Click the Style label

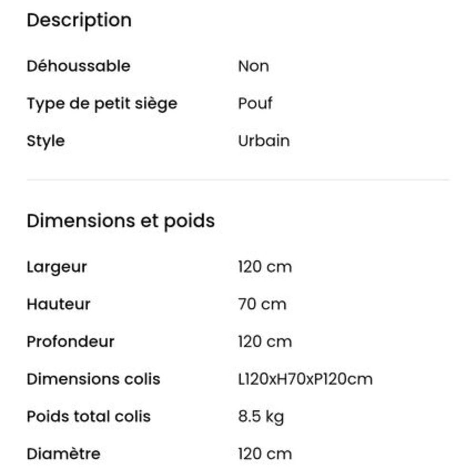46,141
